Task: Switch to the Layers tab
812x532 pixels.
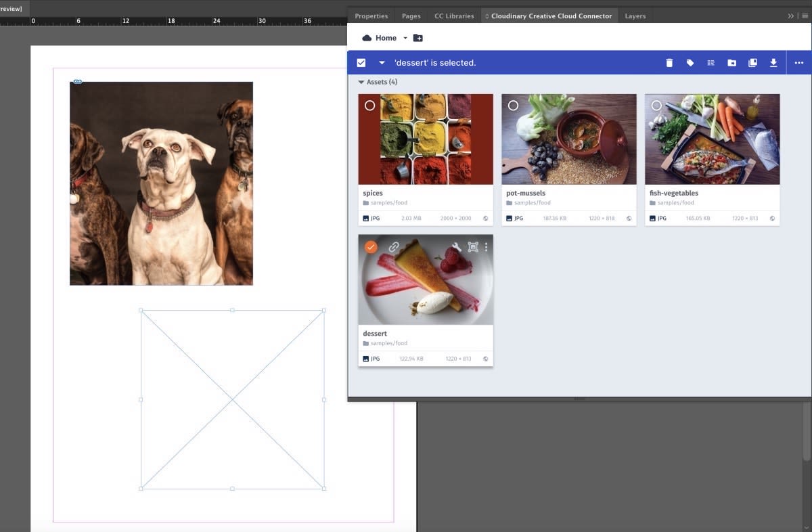Action: 635,16
